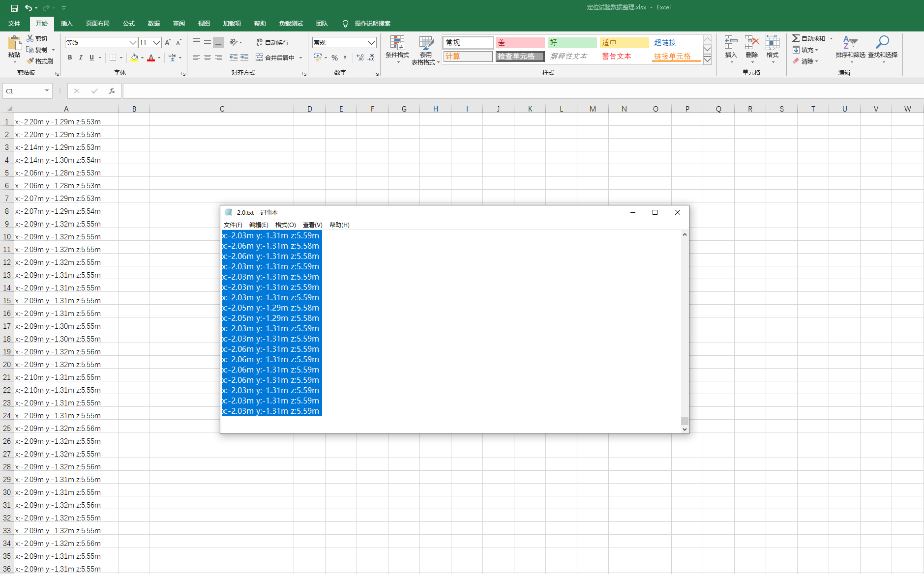Screen dimensions: 924x574
Task: Expand AutoSum options arrow
Action: 832,38
